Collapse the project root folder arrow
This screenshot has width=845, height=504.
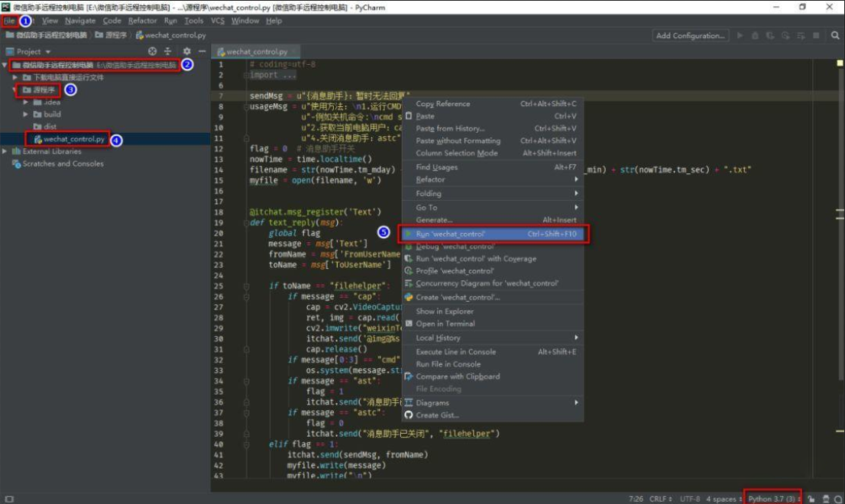click(x=5, y=65)
